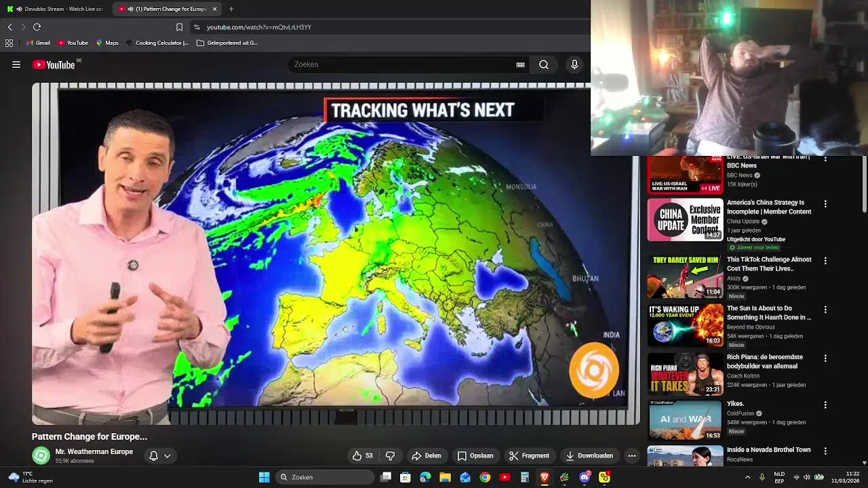Click the page vertical scrollbar

(864, 185)
